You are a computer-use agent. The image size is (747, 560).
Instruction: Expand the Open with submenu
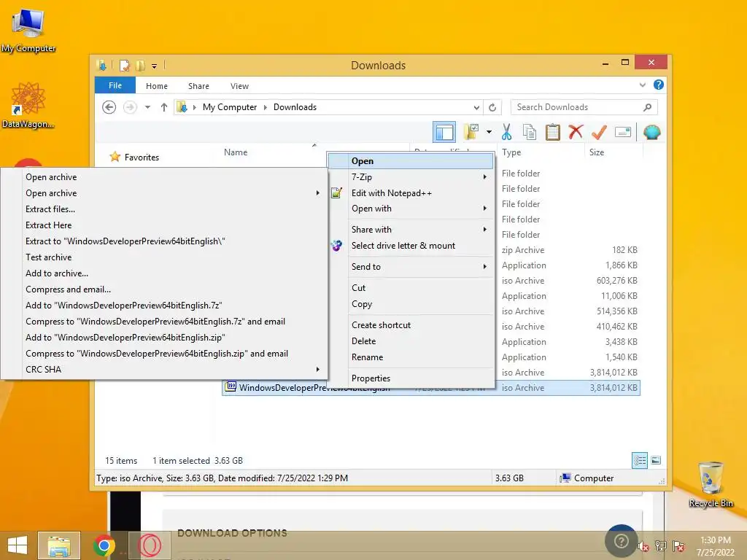[422, 209]
